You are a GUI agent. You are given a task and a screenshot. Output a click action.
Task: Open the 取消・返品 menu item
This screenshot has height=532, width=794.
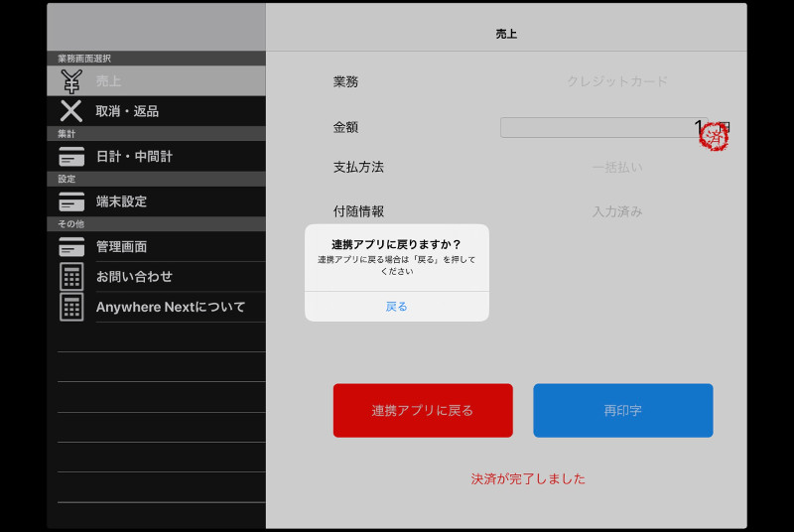[157, 111]
